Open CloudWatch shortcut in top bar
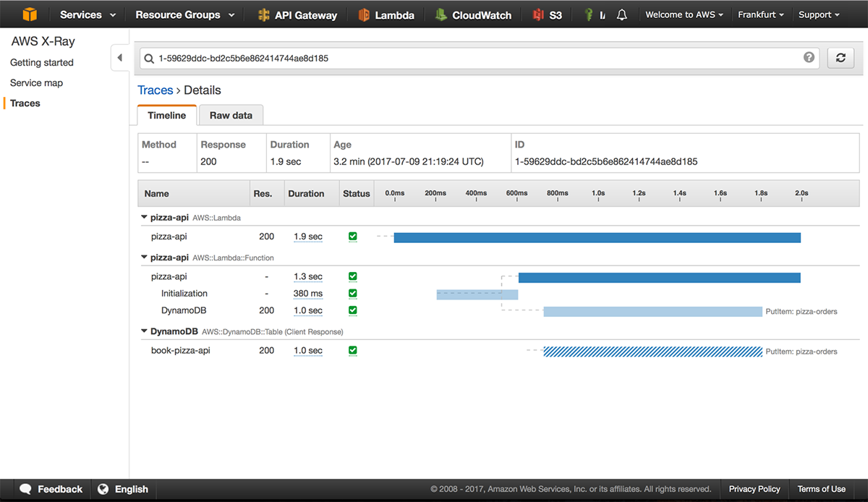The height and width of the screenshot is (502, 868). 473,14
